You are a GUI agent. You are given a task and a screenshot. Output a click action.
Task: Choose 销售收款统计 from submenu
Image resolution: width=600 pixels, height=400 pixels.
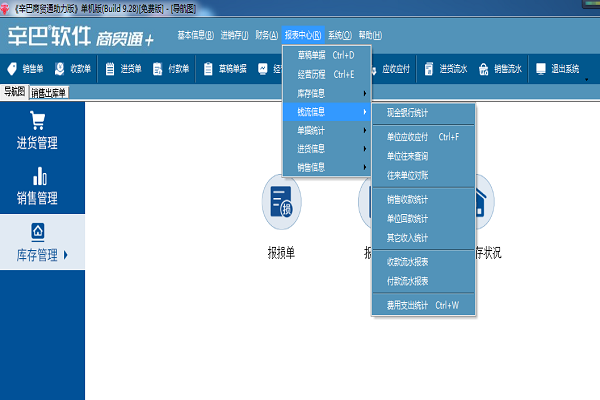pos(424,199)
